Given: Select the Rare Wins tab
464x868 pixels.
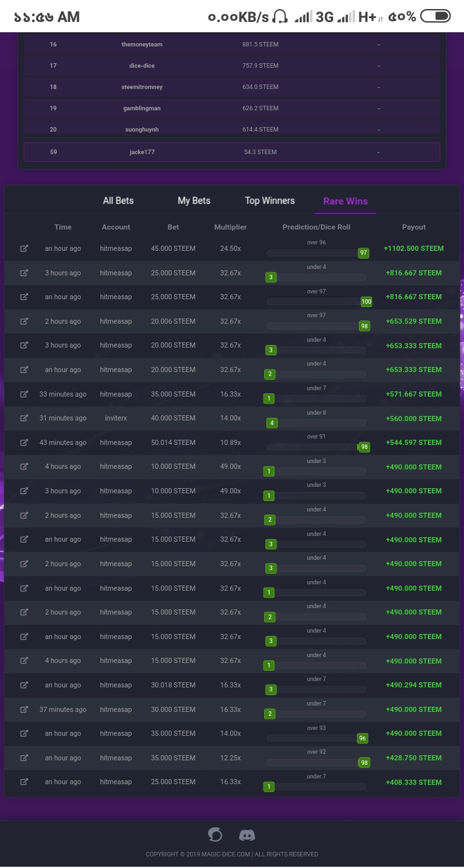Looking at the screenshot, I should pos(345,201).
